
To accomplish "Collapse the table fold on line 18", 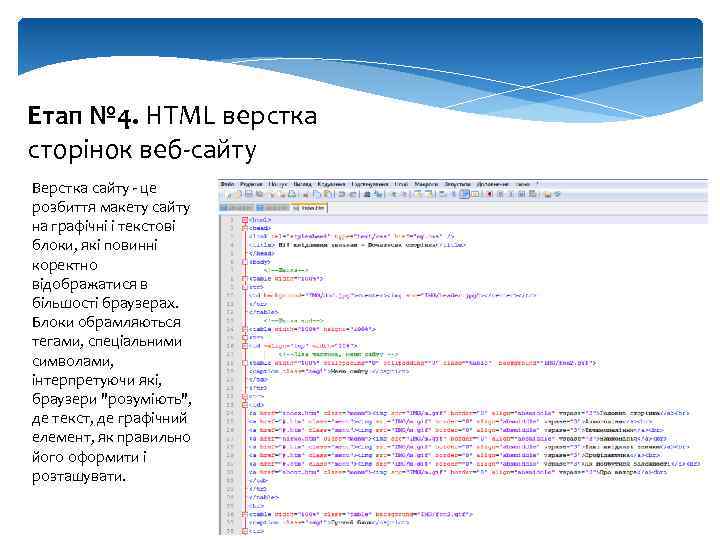I will [245, 363].
